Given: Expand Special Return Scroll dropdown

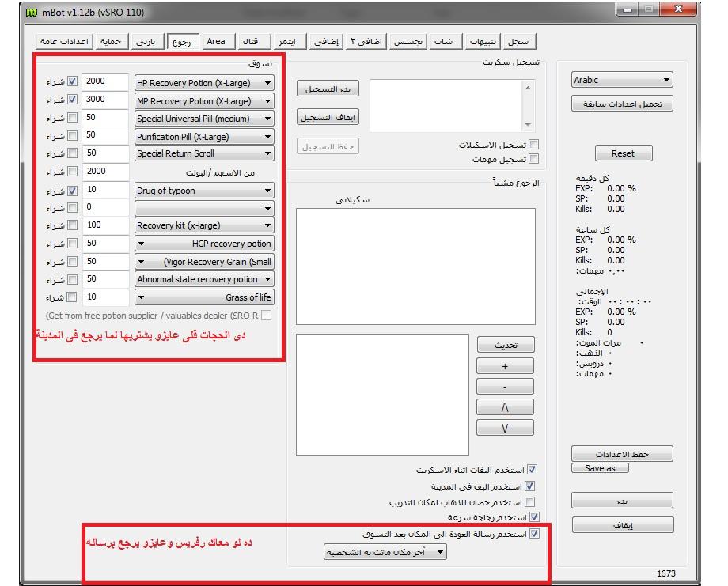Looking at the screenshot, I should click(x=204, y=153).
